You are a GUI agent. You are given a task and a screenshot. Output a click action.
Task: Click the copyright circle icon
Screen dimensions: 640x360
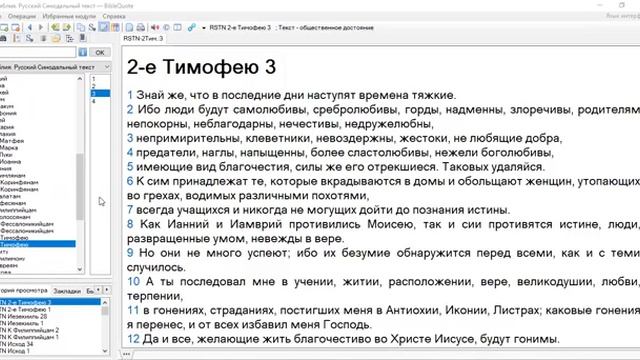click(x=166, y=27)
